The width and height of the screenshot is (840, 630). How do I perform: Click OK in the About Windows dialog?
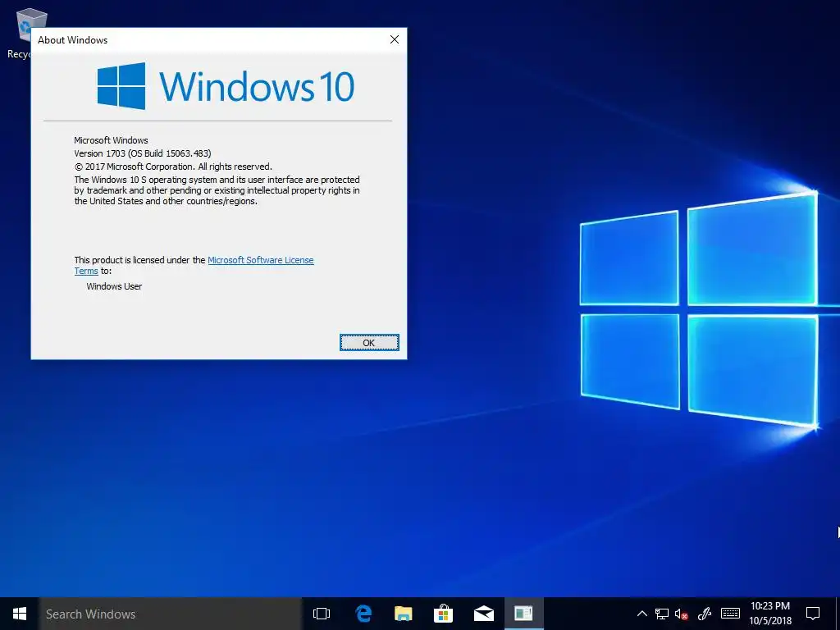click(369, 343)
